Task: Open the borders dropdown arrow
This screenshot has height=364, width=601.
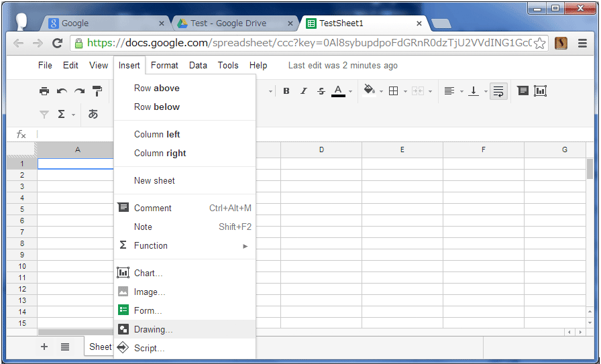Action: [x=405, y=92]
